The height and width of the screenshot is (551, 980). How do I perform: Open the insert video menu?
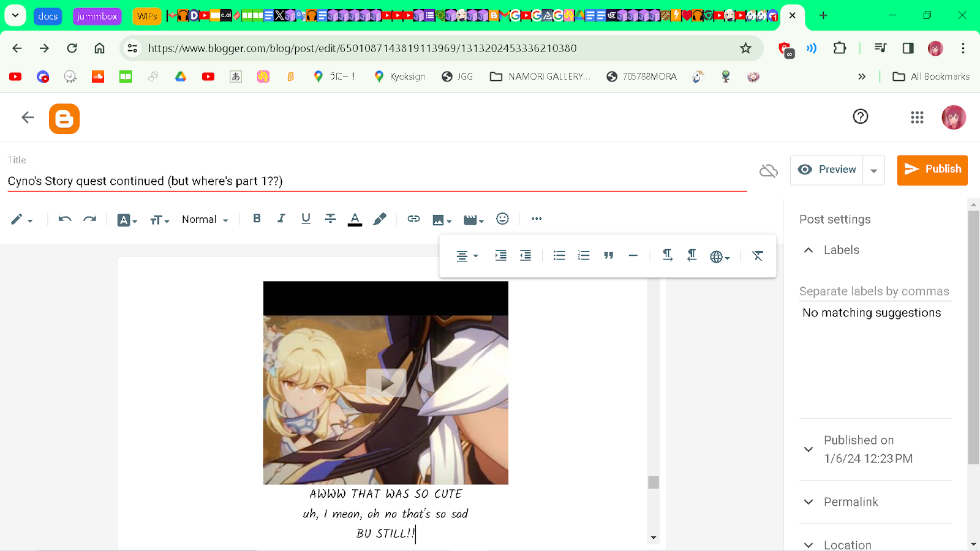[473, 220]
